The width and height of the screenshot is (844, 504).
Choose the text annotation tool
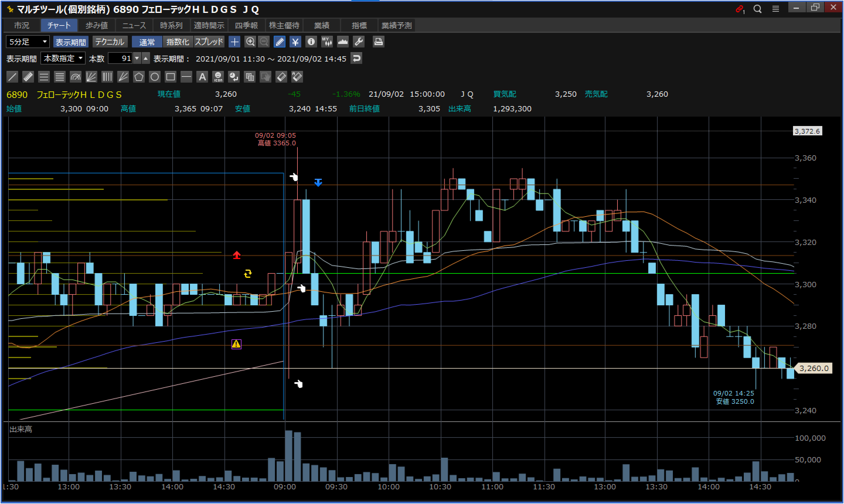point(202,77)
